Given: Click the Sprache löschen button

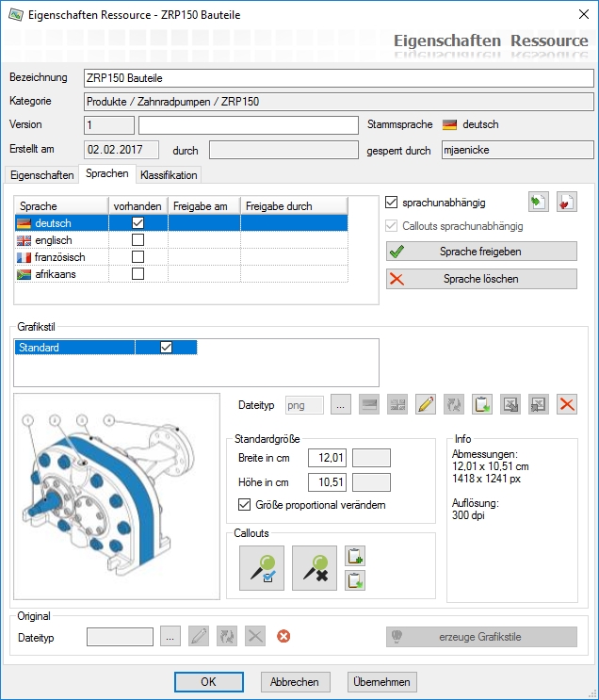Looking at the screenshot, I should click(x=481, y=279).
